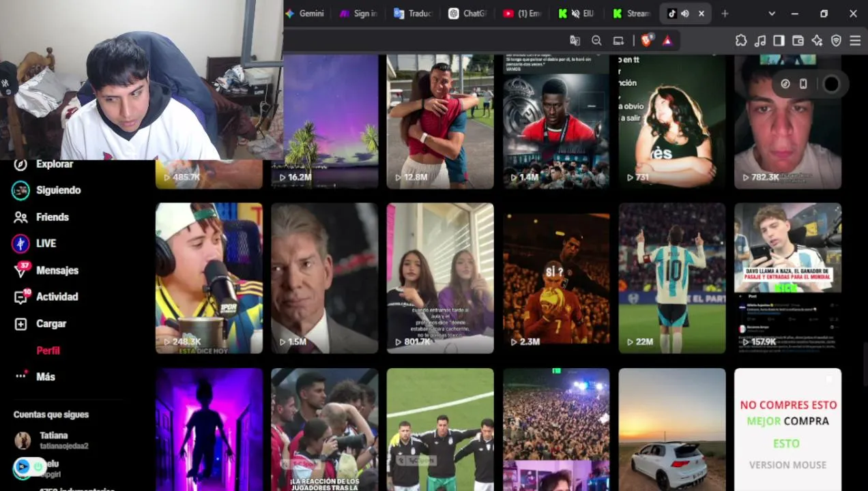The image size is (868, 491).
Task: Open the 22M number 10 jersey video
Action: [x=672, y=278]
